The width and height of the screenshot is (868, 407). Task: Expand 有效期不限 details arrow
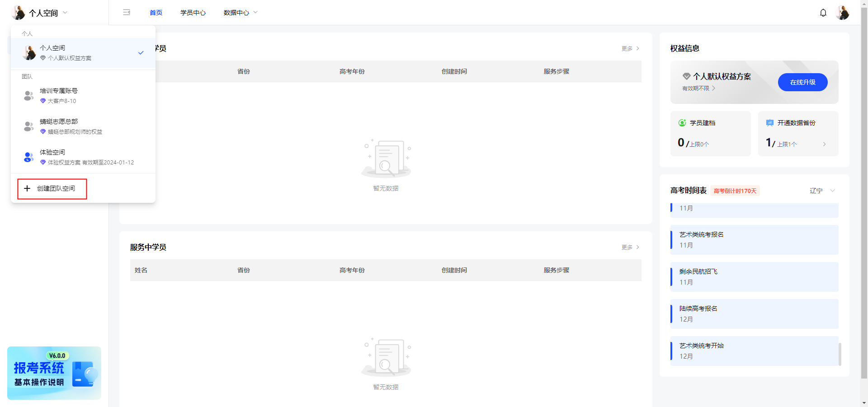pyautogui.click(x=713, y=89)
